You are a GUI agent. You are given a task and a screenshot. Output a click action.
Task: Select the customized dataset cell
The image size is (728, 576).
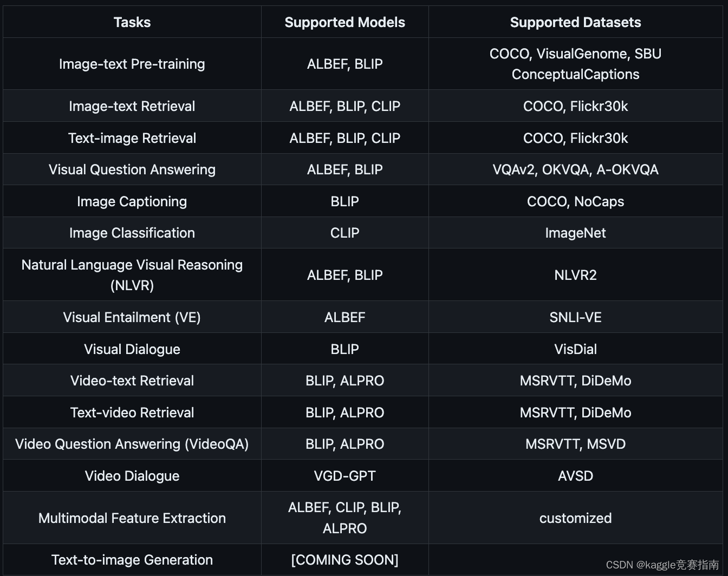(575, 518)
